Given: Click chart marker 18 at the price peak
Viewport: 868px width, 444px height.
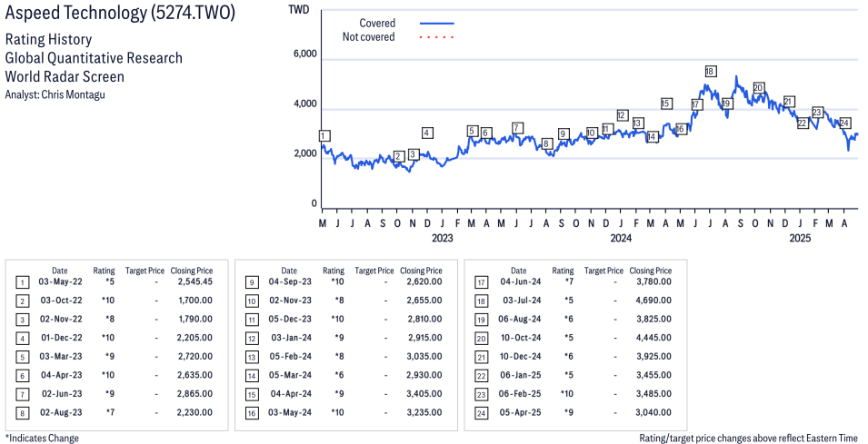Looking at the screenshot, I should click(x=710, y=72).
